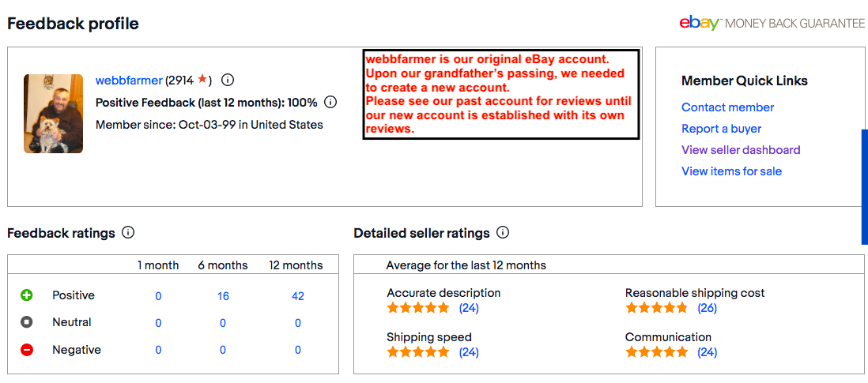Open webbfarmer profile link
The height and width of the screenshot is (383, 868).
[x=129, y=80]
